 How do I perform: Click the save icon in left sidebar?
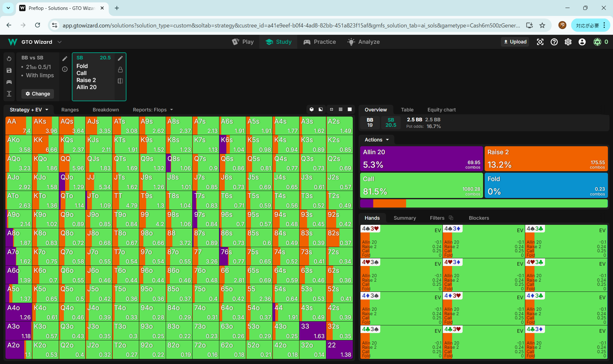pyautogui.click(x=9, y=71)
